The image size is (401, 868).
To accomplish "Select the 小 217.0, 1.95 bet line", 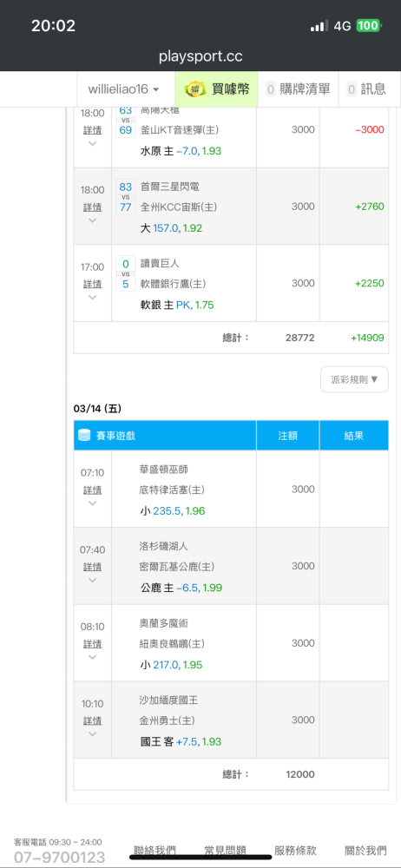I will 171,665.
